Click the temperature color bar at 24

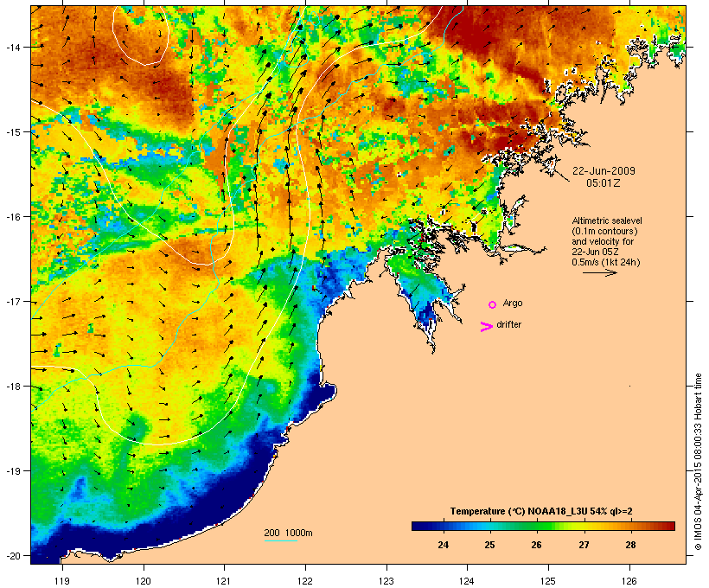(443, 526)
